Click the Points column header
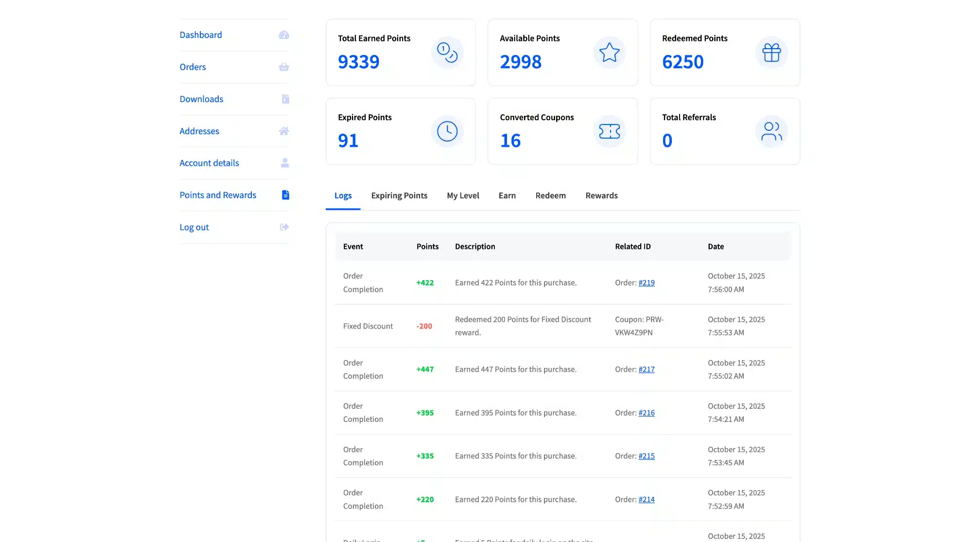980x542 pixels. [427, 246]
